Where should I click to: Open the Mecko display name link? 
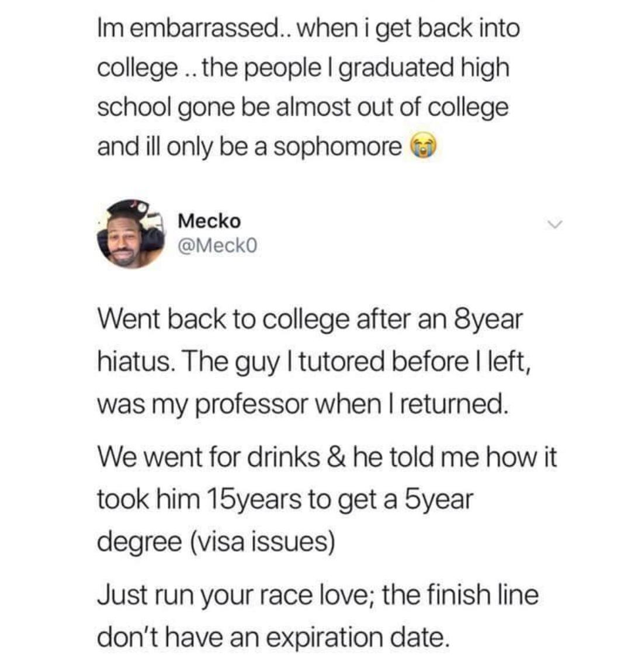[209, 221]
